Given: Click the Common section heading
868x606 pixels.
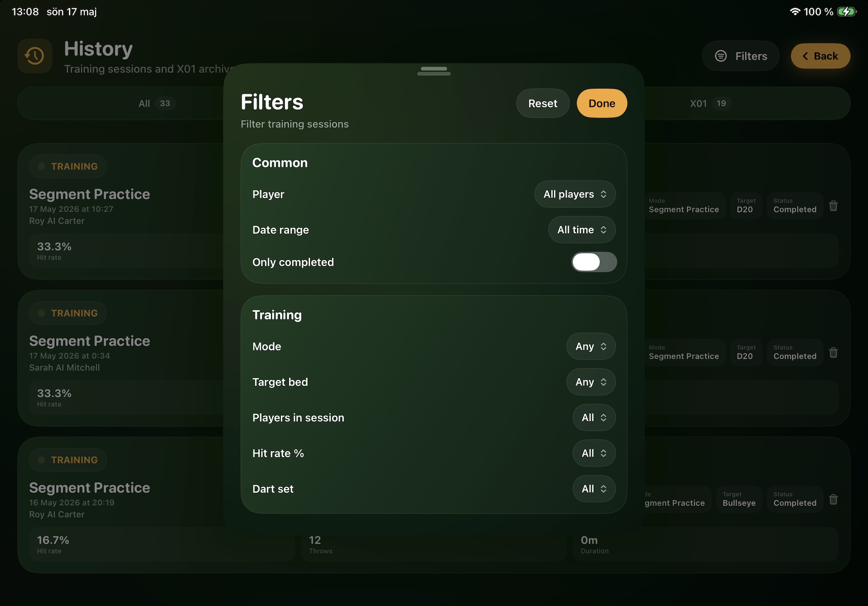Looking at the screenshot, I should [280, 163].
